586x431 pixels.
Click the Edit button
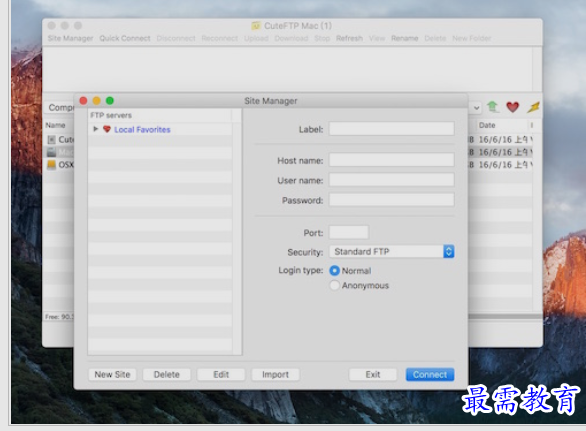pyautogui.click(x=221, y=375)
